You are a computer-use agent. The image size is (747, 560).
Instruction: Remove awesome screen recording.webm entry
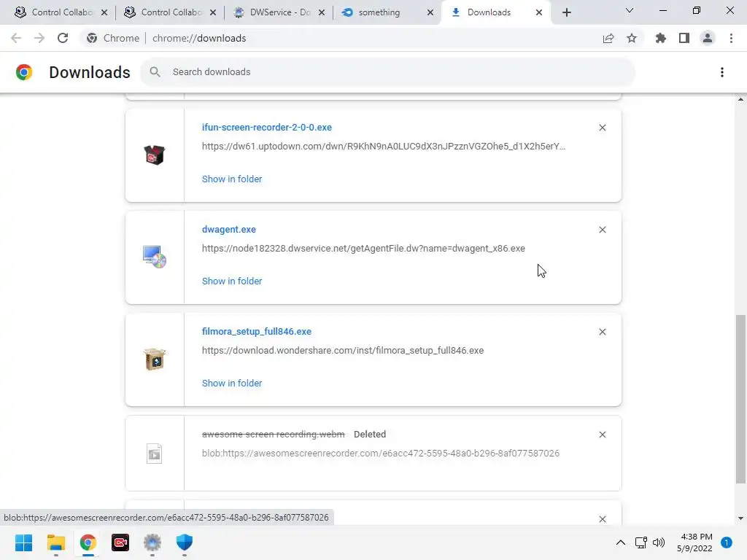603,435
